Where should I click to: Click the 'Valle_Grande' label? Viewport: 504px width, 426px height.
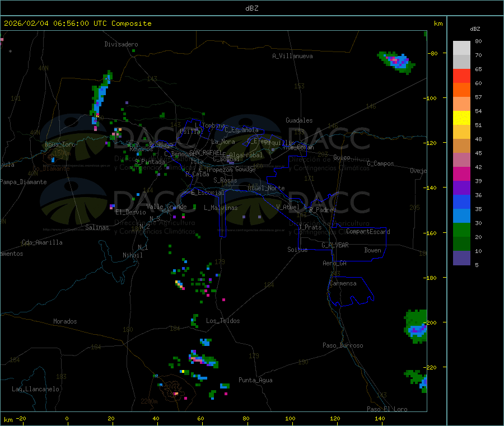point(166,207)
